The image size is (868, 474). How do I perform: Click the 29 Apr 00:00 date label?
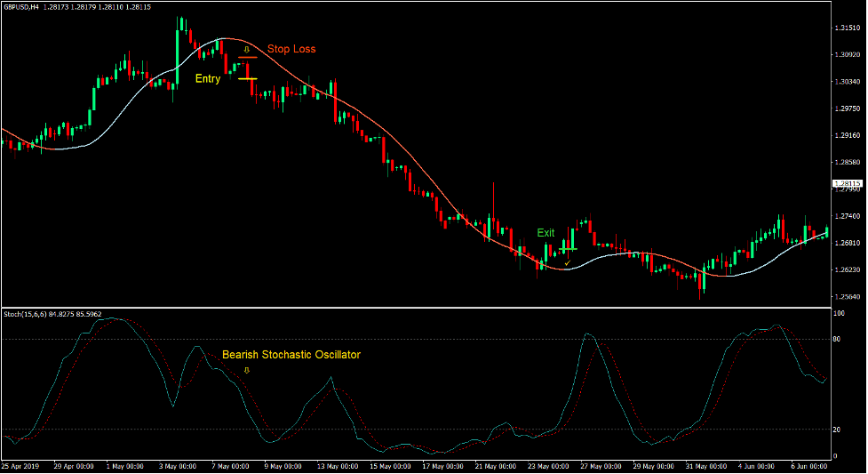coord(74,466)
